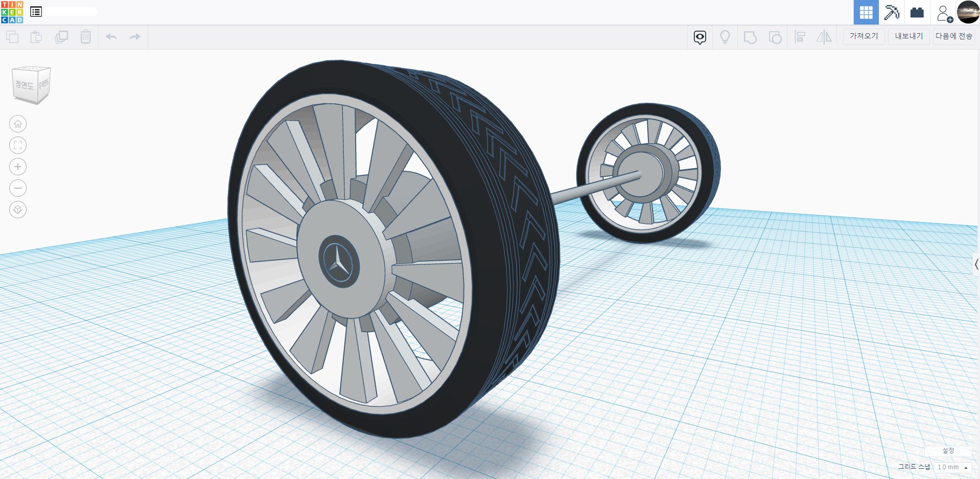Image resolution: width=980 pixels, height=479 pixels.
Task: Open the Tinkercad logo home link
Action: 12,12
